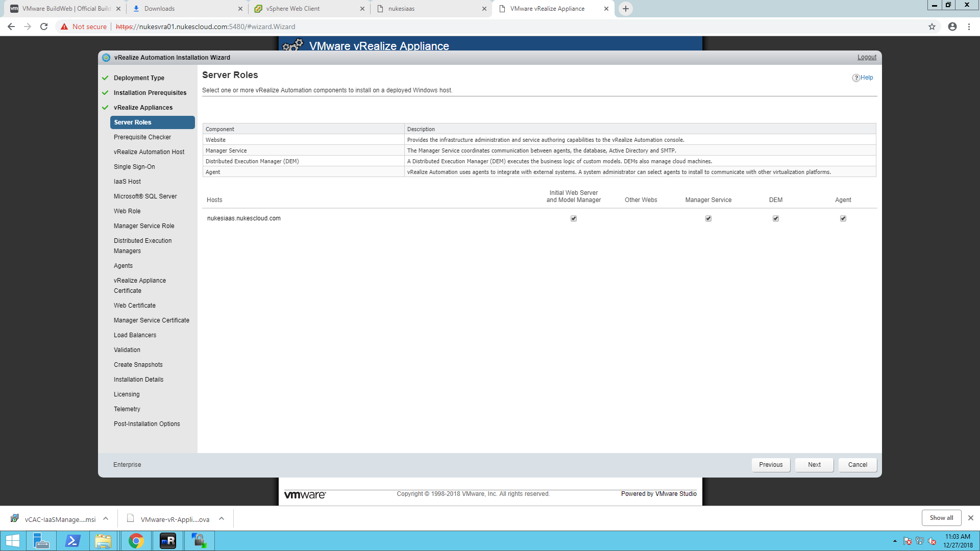Expand options for VMware-vR-Appli ova download
Image resolution: width=980 pixels, height=551 pixels.
pyautogui.click(x=222, y=518)
